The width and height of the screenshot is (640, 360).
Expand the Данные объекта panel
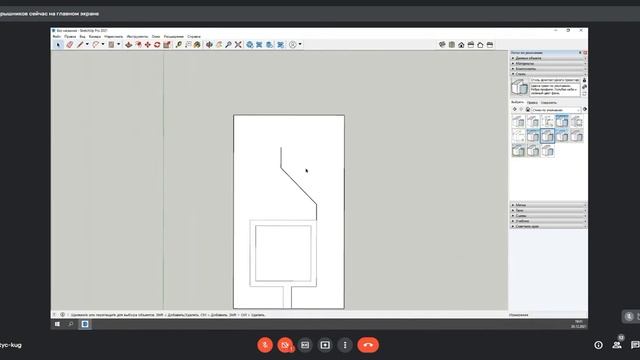coord(548,58)
